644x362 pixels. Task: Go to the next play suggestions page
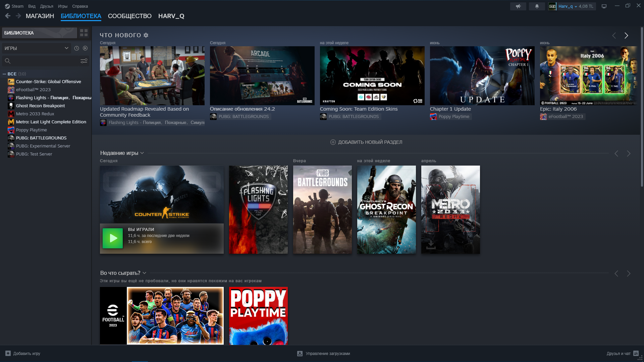pyautogui.click(x=629, y=274)
